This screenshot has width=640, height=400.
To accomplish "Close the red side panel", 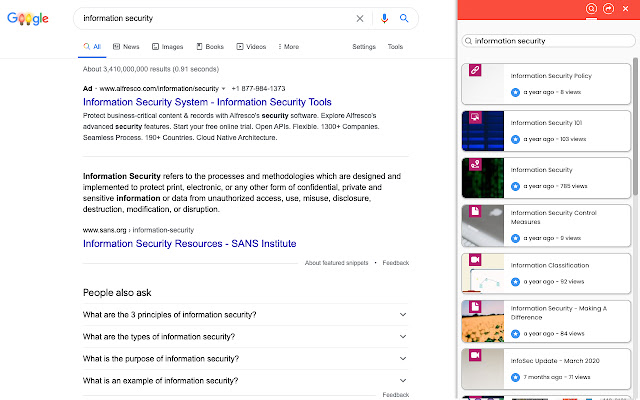I will pyautogui.click(x=627, y=9).
